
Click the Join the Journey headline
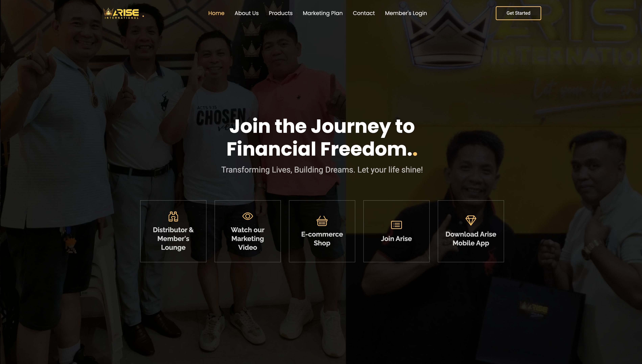click(322, 138)
